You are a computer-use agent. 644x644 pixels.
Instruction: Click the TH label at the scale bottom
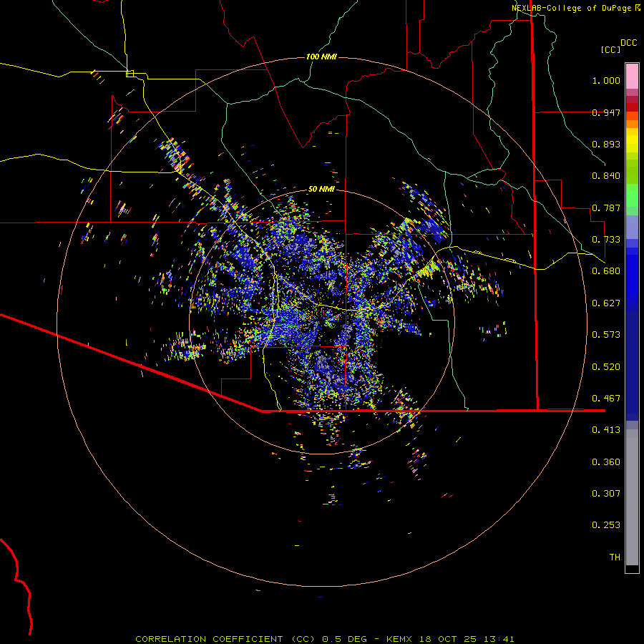[x=615, y=557]
